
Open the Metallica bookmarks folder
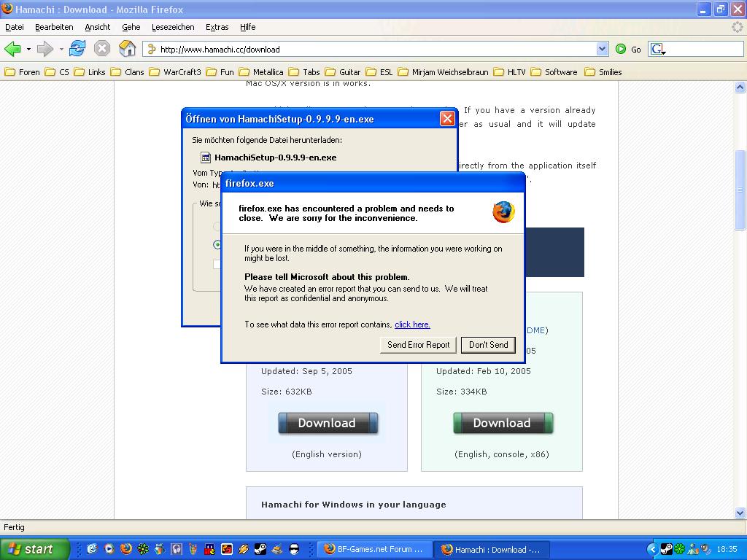click(x=261, y=72)
